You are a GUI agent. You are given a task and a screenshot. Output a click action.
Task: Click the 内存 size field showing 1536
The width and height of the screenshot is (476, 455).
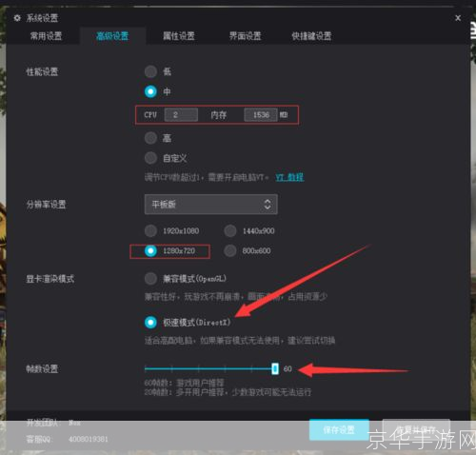[x=261, y=115]
